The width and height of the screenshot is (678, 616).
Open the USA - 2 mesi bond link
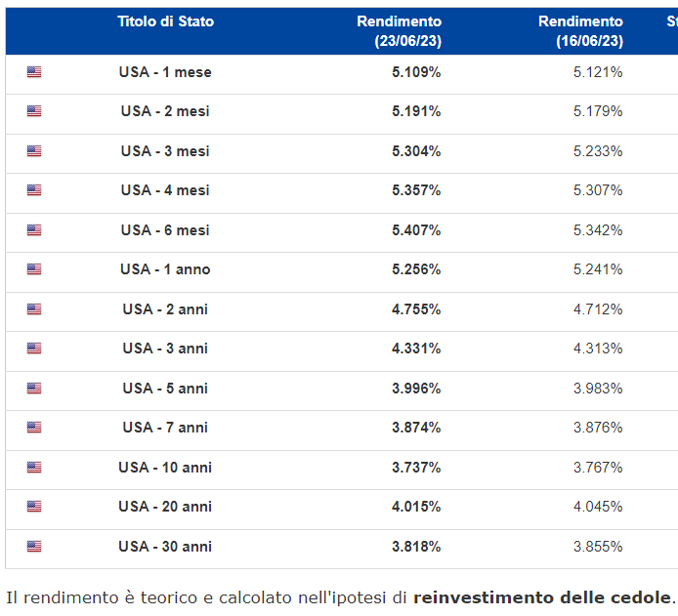(x=165, y=111)
